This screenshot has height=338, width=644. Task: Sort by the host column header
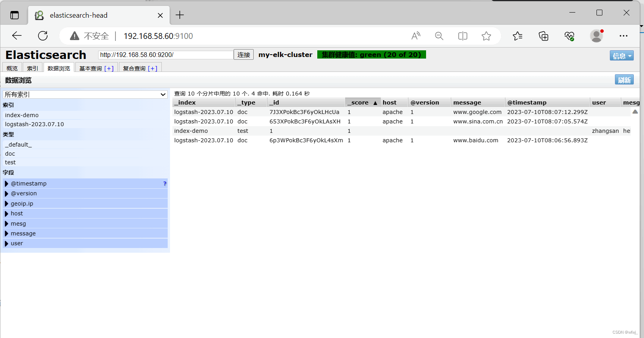[x=394, y=103]
